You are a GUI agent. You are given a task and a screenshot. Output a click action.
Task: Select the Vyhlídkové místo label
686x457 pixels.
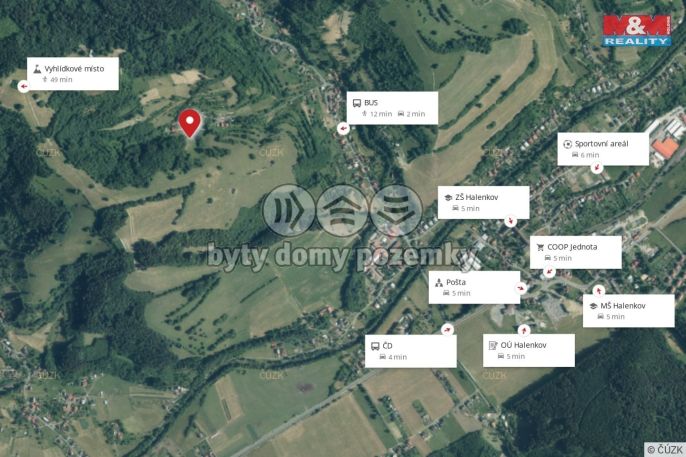tap(73, 73)
